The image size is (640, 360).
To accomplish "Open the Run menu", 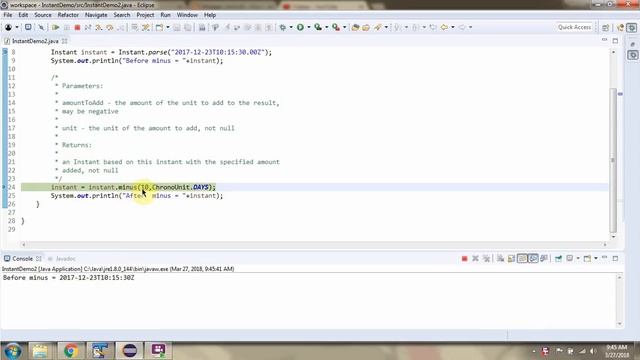I will 165,15.
